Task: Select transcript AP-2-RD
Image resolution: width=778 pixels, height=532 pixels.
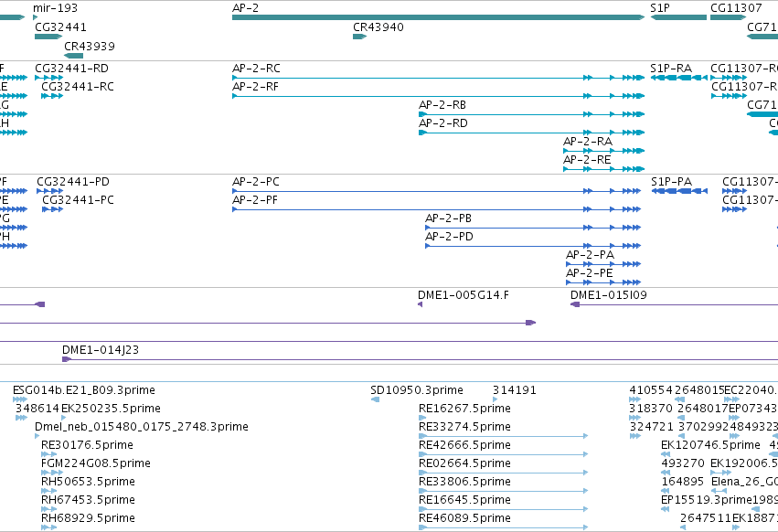Action: tap(531, 133)
